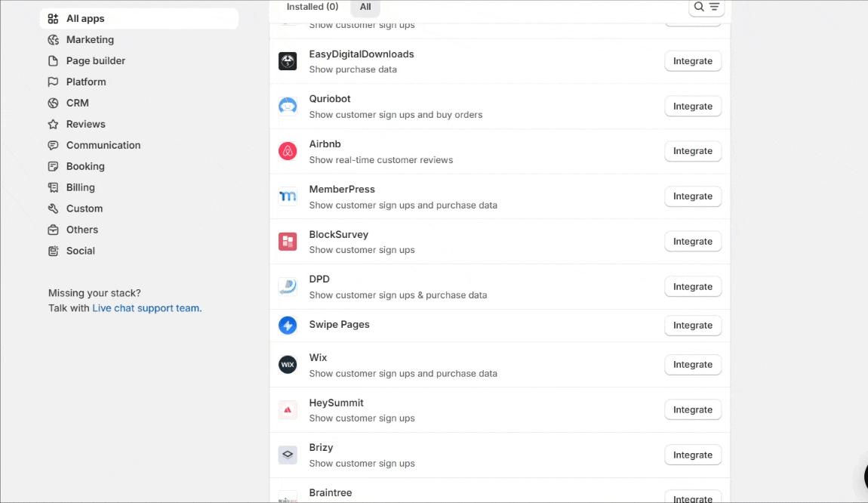Click Integrate button next to Wix
The width and height of the screenshot is (868, 503).
pos(692,365)
